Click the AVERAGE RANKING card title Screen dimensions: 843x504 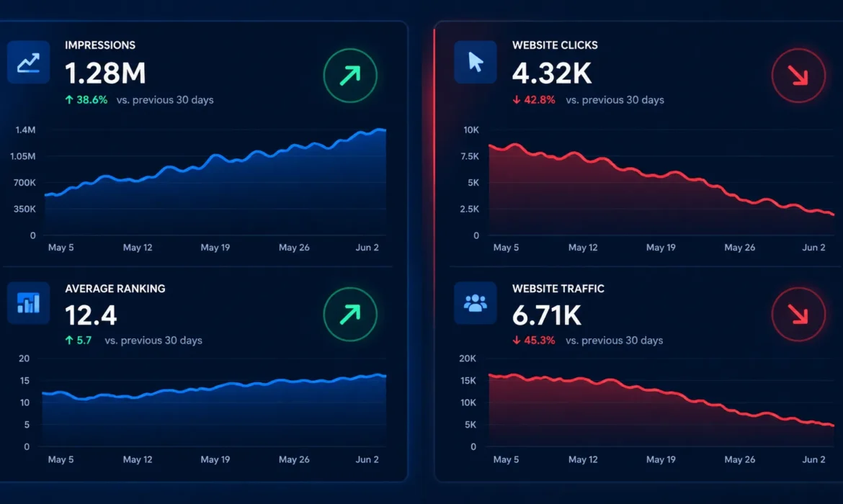pos(115,289)
